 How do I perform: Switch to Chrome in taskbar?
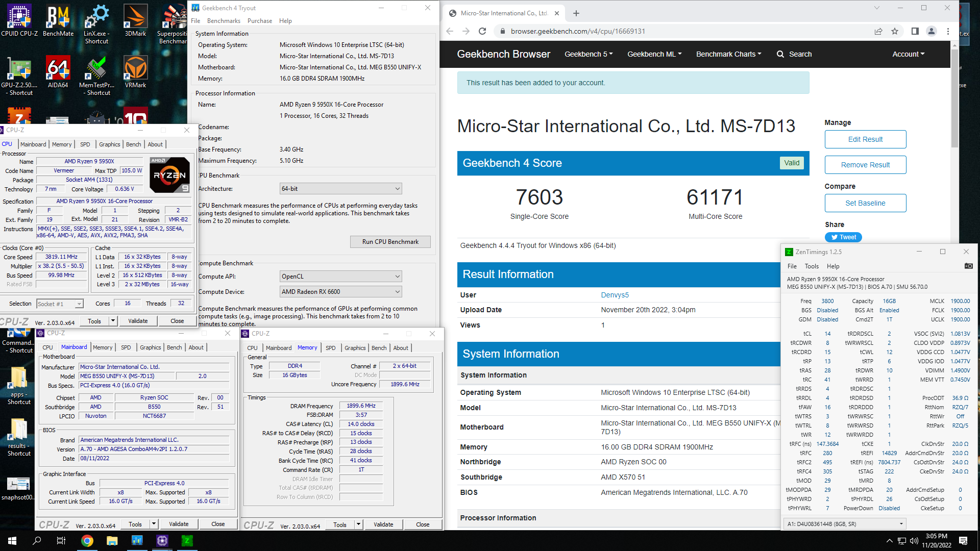[x=87, y=541]
